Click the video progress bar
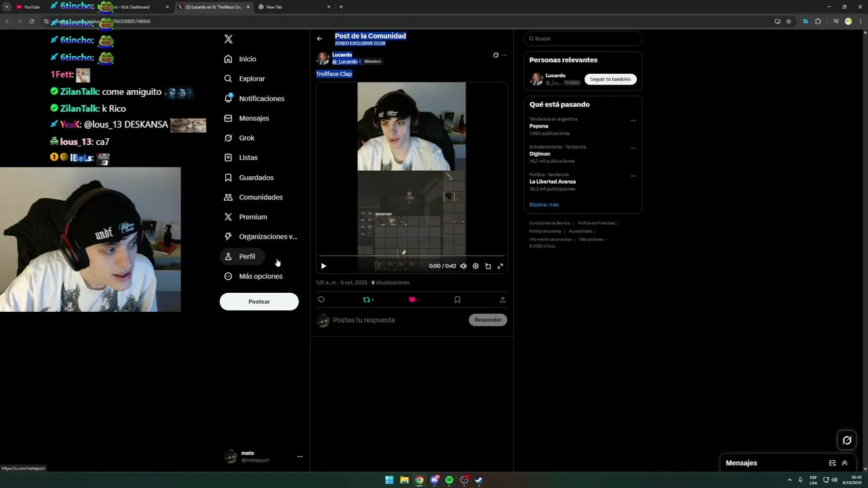868x488 pixels. point(412,256)
